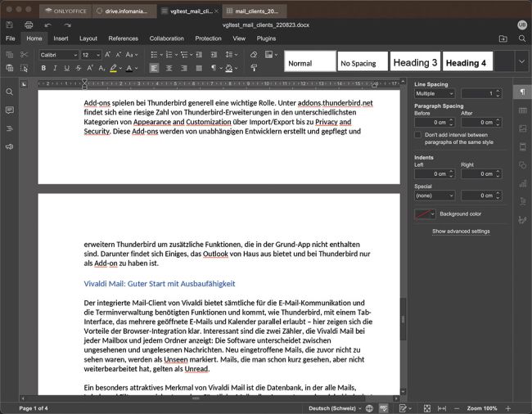Viewport: 532px width, 414px height.
Task: Expand the styles gallery
Action: [x=522, y=61]
